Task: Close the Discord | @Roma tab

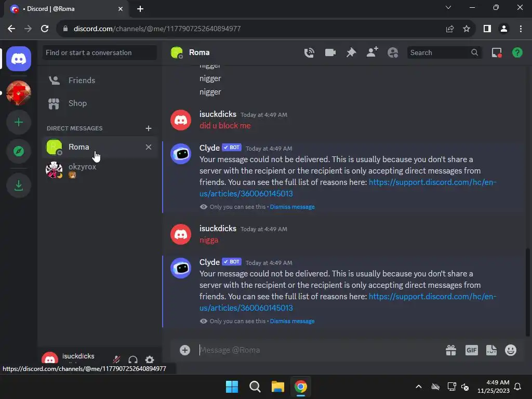Action: point(121,9)
